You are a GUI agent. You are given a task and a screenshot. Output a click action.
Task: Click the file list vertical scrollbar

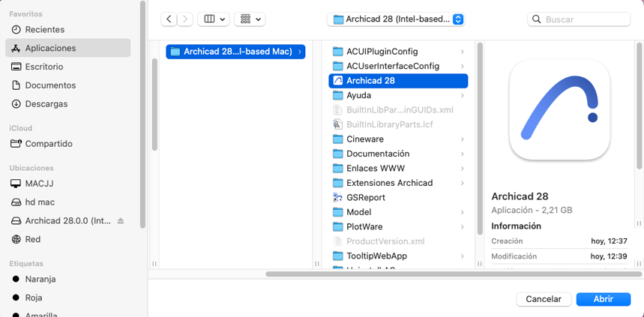(x=480, y=139)
